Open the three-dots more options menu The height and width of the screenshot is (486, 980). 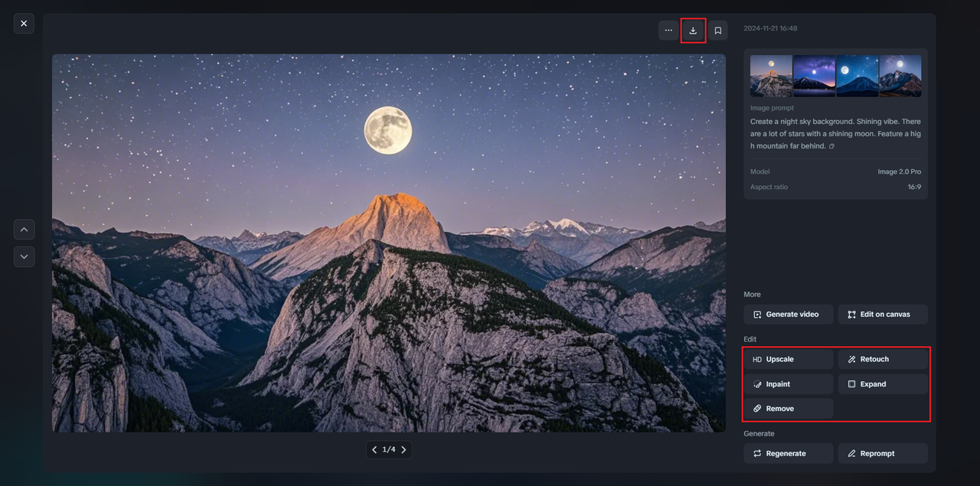[x=668, y=31]
